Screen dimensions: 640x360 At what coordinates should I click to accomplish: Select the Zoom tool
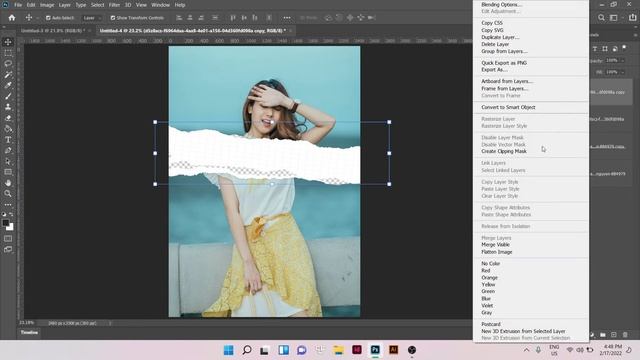coord(8,193)
